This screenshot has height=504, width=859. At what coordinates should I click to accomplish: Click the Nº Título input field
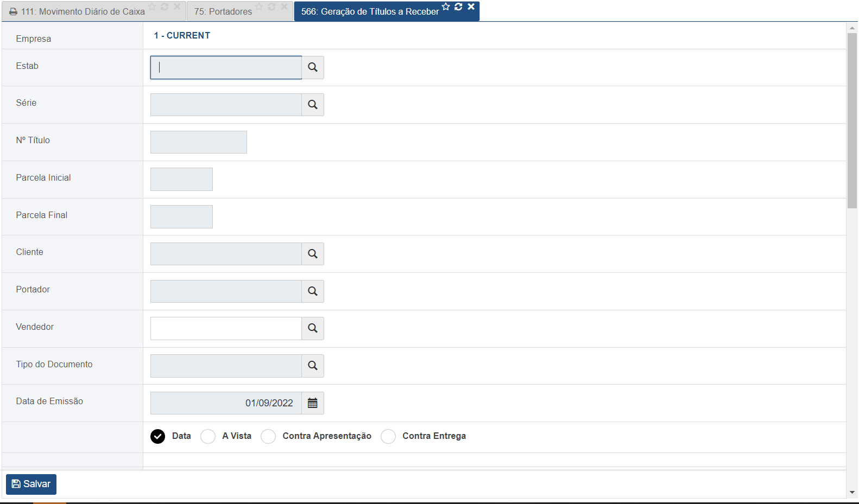click(199, 142)
